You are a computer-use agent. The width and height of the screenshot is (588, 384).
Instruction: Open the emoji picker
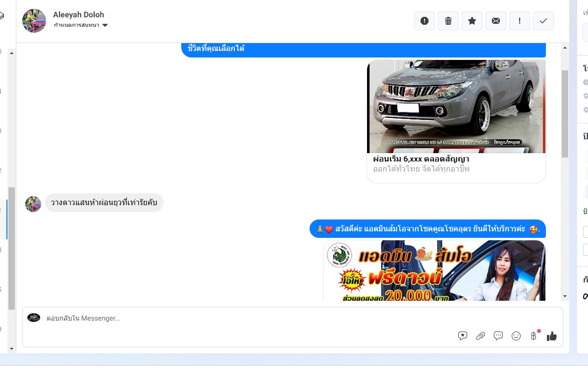click(x=516, y=336)
